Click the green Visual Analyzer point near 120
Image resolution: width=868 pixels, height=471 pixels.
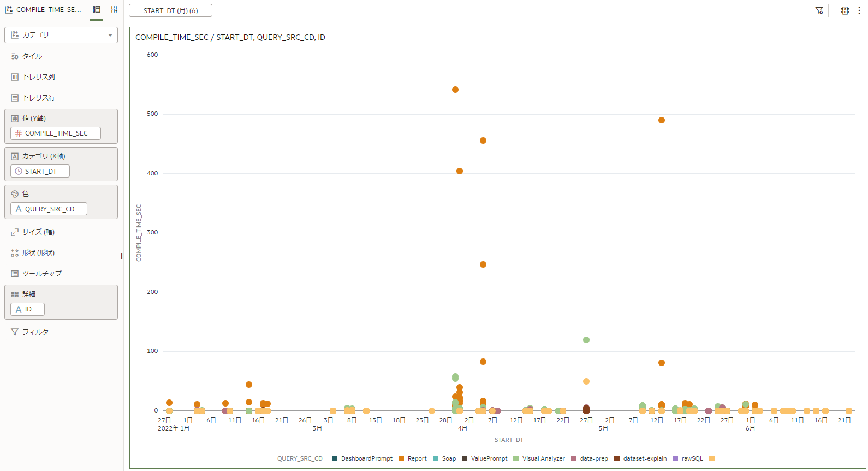pyautogui.click(x=586, y=340)
